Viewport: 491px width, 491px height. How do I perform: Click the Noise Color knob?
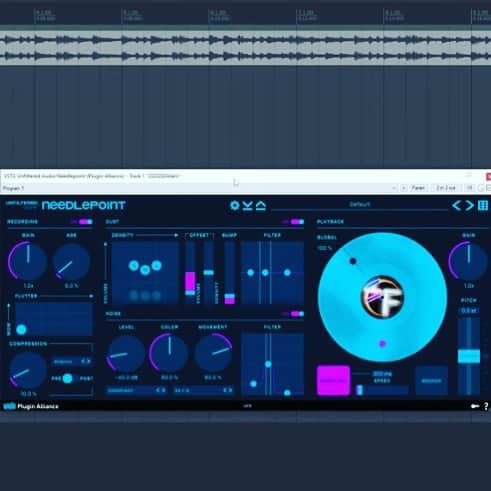(x=169, y=353)
